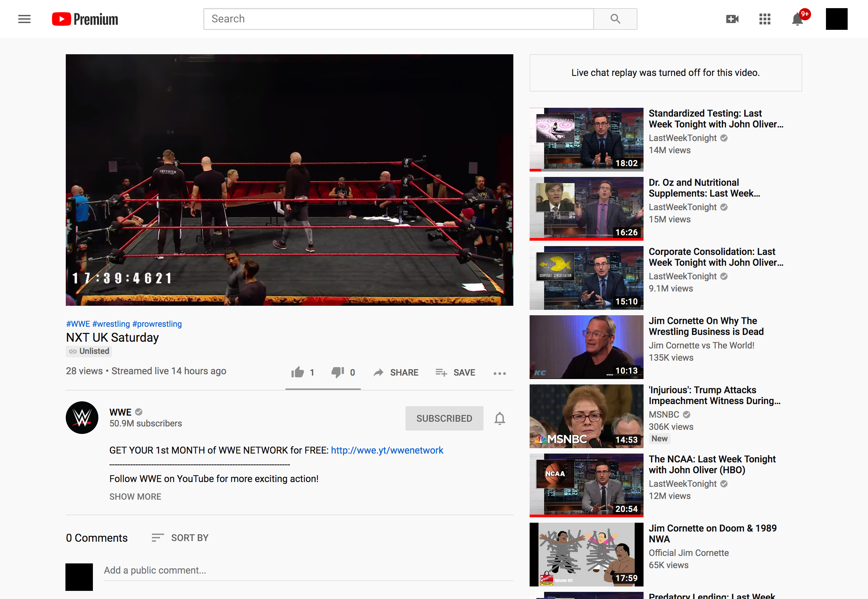Click the search magnifier button

point(615,19)
